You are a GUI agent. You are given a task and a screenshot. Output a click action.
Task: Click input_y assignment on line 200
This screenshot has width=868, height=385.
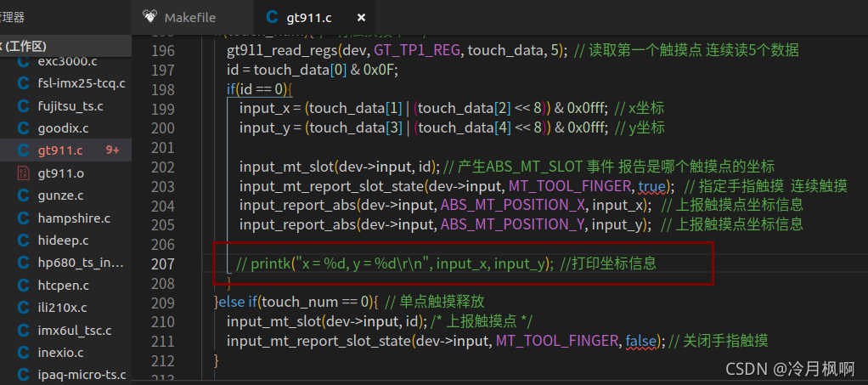point(426,128)
